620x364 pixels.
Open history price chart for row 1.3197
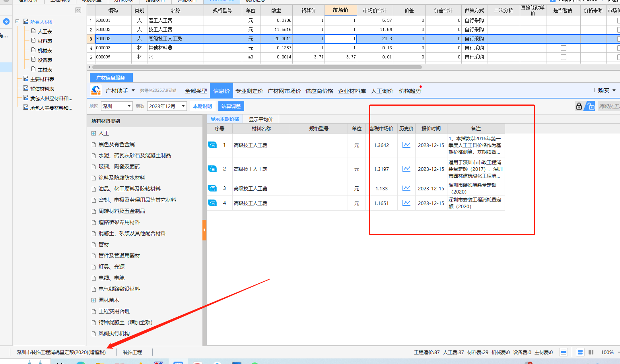(x=406, y=169)
